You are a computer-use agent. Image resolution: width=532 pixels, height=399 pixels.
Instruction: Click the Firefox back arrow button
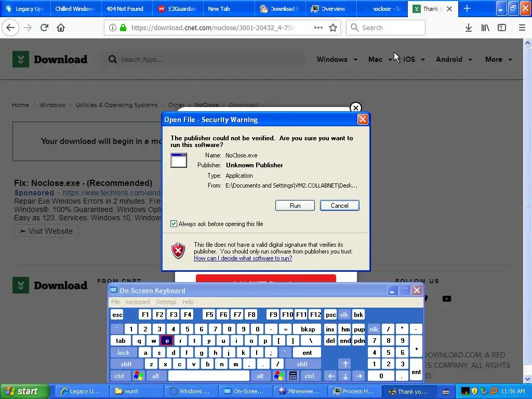pos(10,28)
